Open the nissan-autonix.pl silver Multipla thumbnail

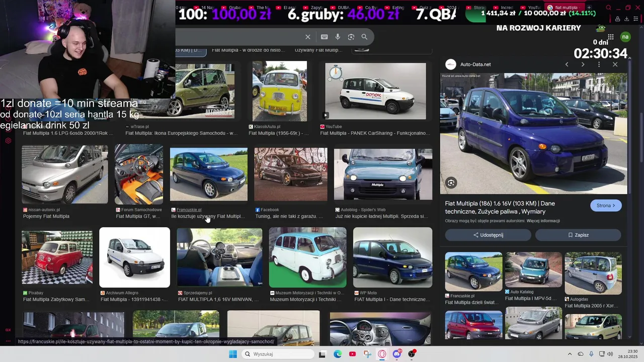point(64,174)
